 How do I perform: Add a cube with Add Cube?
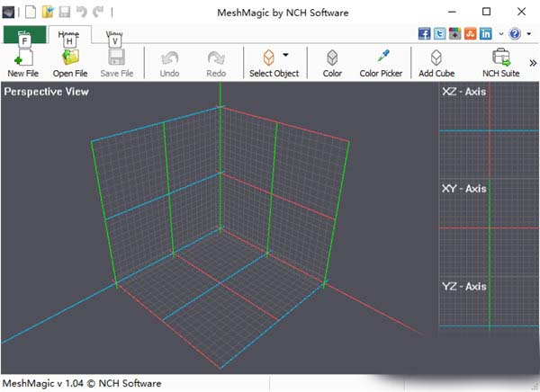coord(436,63)
